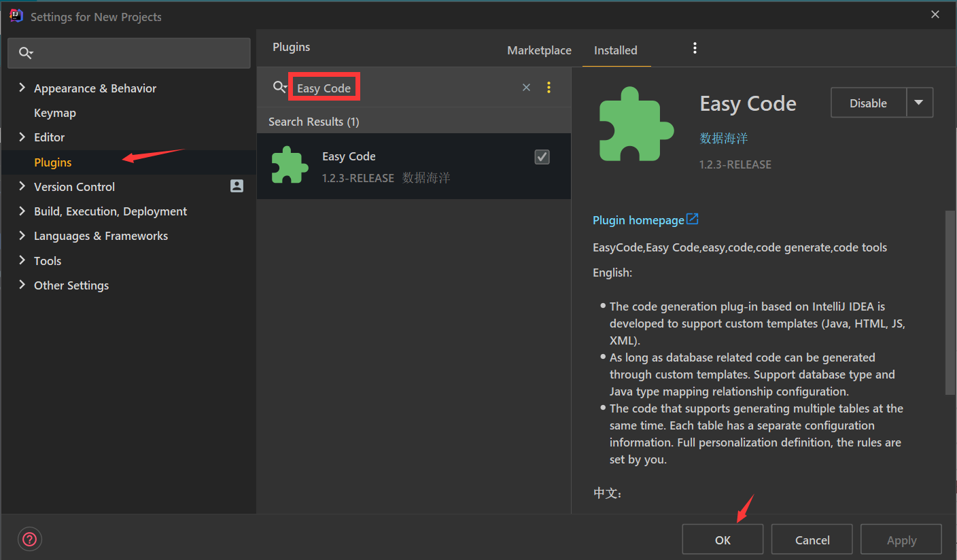Focus the settings search input field

[129, 53]
